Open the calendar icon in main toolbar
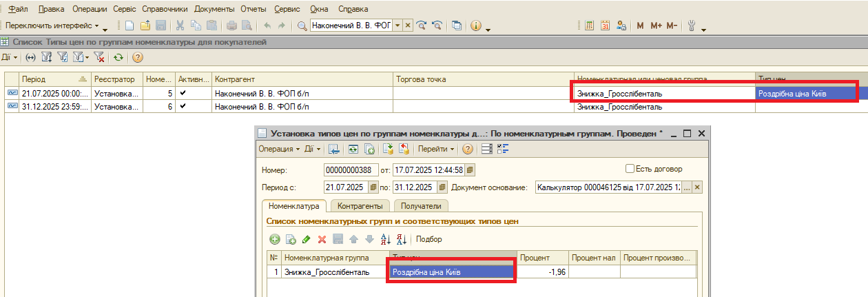Screen dimensions: 868x297 tap(606, 25)
